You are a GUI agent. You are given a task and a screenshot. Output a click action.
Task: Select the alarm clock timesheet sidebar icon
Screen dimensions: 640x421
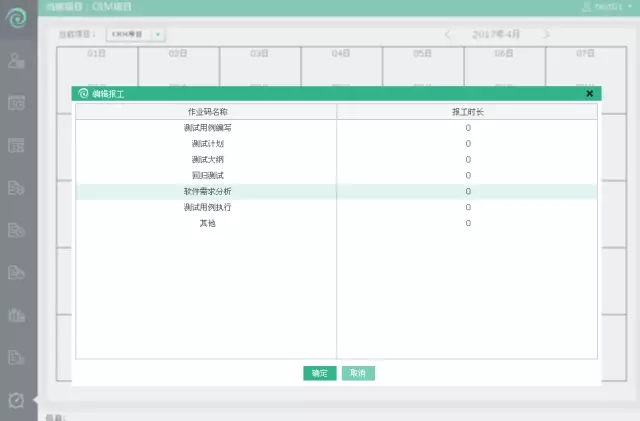click(x=16, y=400)
